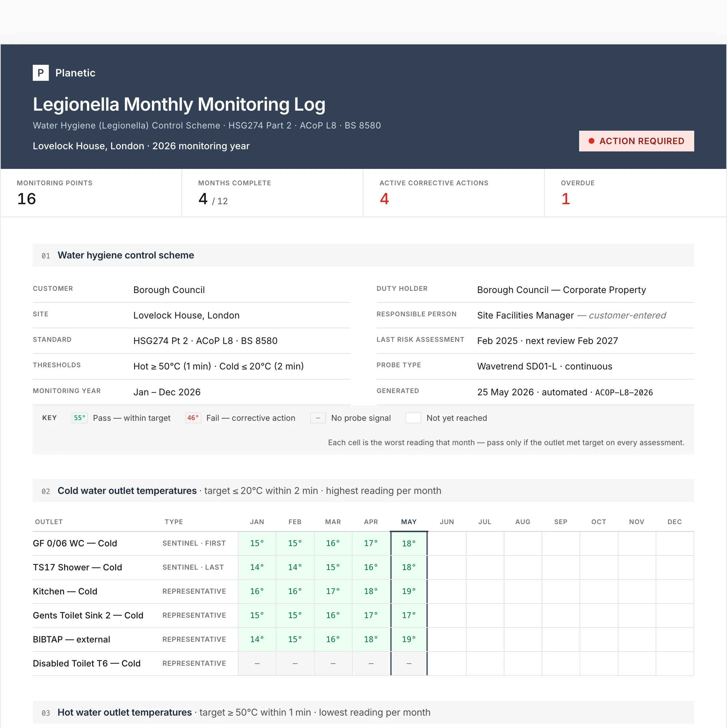Screen dimensions: 727x728
Task: Click the blank Not yet reached key swatch
Action: pyautogui.click(x=413, y=418)
